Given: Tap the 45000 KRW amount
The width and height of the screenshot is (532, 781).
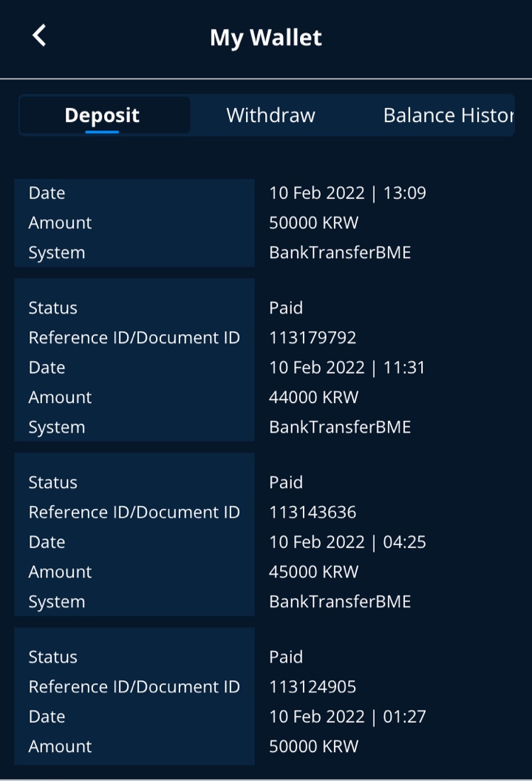Looking at the screenshot, I should pyautogui.click(x=313, y=572).
